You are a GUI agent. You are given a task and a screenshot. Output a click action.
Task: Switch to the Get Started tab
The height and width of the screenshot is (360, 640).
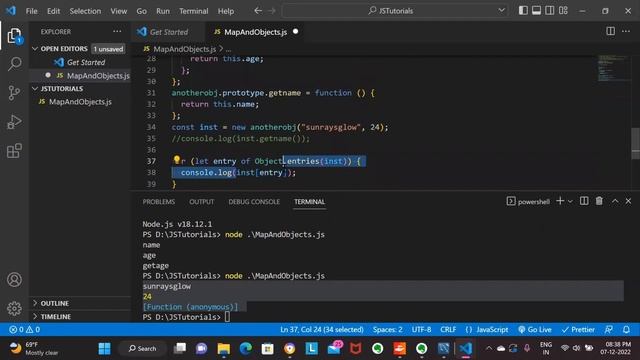[x=168, y=32]
